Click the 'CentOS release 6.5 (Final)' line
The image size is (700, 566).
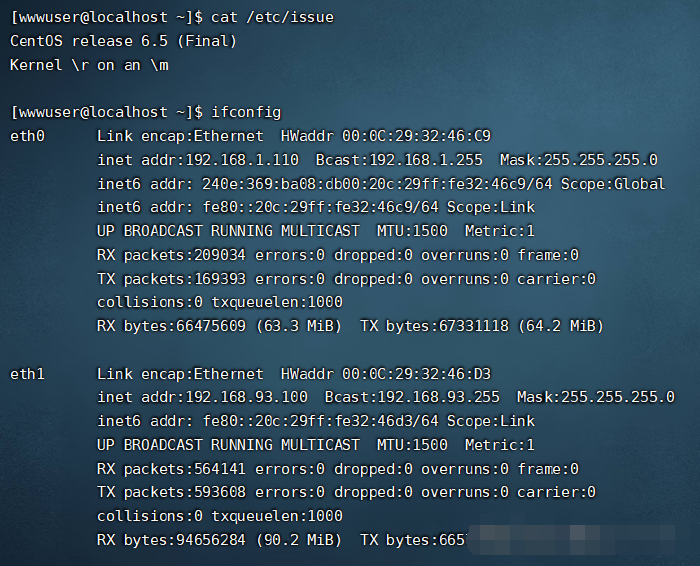[x=123, y=41]
